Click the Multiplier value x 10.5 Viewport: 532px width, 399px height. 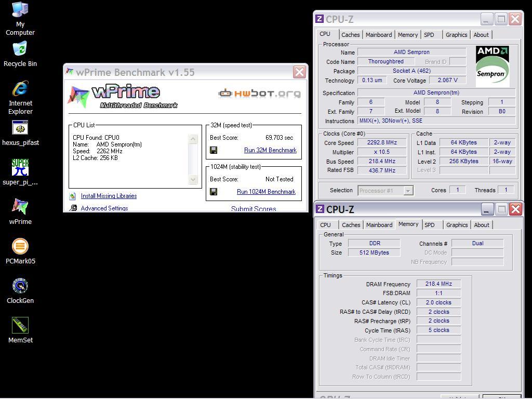pyautogui.click(x=382, y=152)
